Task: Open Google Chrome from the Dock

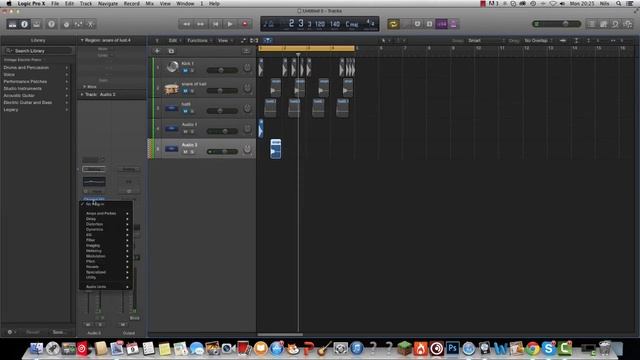Action: pos(532,348)
